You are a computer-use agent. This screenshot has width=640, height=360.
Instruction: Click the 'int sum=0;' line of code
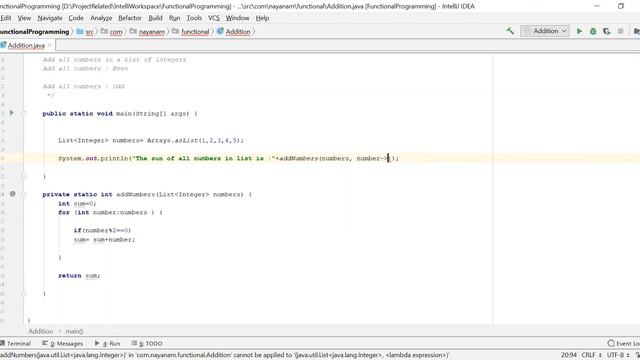point(77,203)
